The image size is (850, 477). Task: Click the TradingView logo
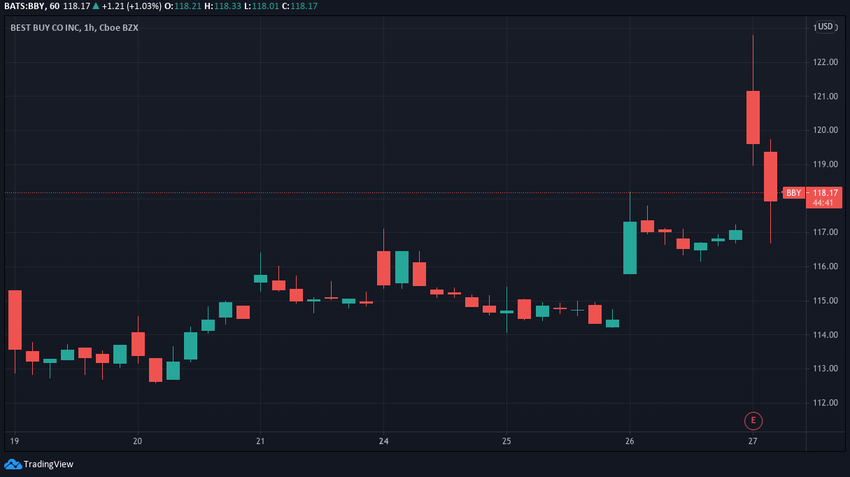(x=38, y=464)
